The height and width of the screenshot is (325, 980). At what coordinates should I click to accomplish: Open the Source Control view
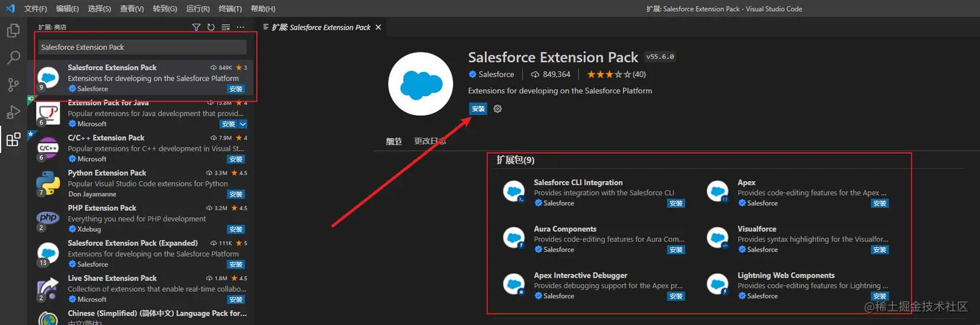[13, 85]
